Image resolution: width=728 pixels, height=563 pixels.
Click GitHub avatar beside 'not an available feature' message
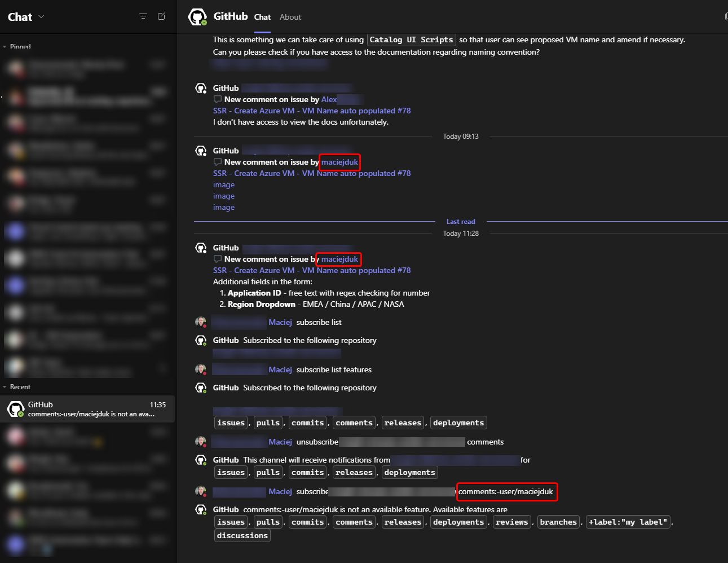coord(201,509)
